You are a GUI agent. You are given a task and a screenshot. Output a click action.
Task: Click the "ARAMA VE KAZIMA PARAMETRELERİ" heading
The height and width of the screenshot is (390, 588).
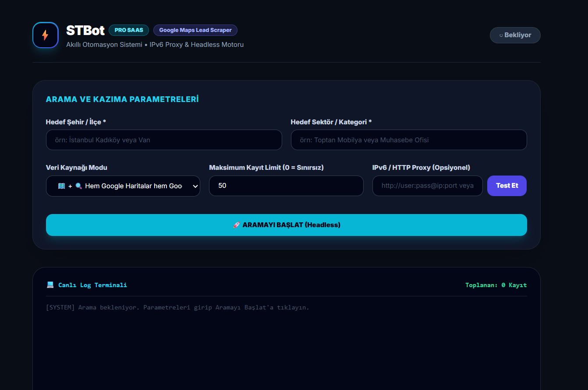(x=122, y=99)
